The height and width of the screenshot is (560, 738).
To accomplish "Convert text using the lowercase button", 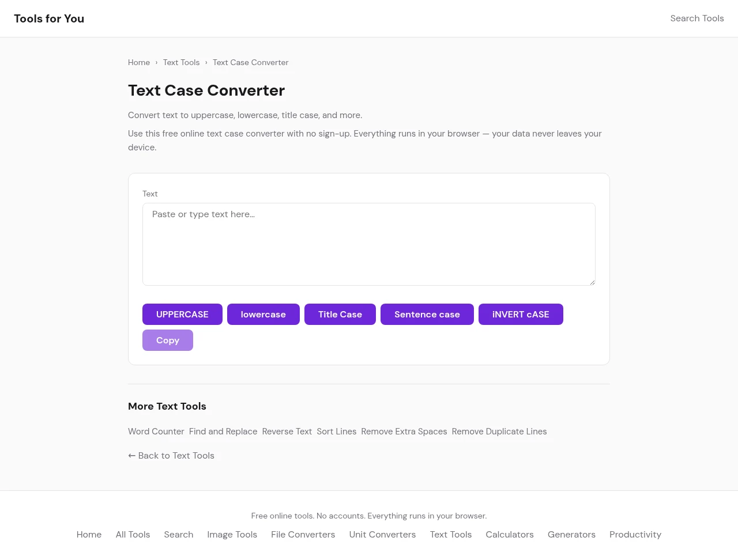I will [263, 315].
